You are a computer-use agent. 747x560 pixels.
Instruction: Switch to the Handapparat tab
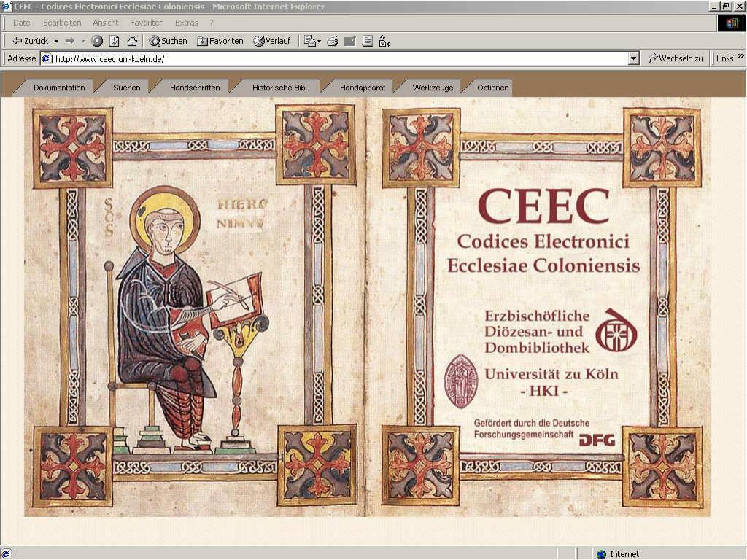click(x=362, y=87)
